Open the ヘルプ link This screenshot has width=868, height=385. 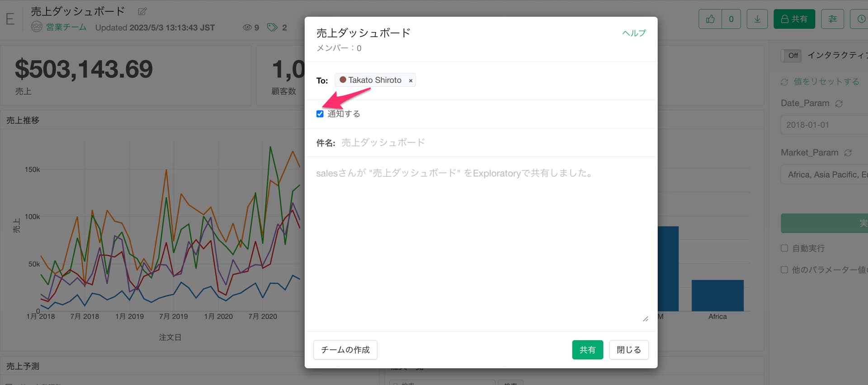(x=634, y=33)
